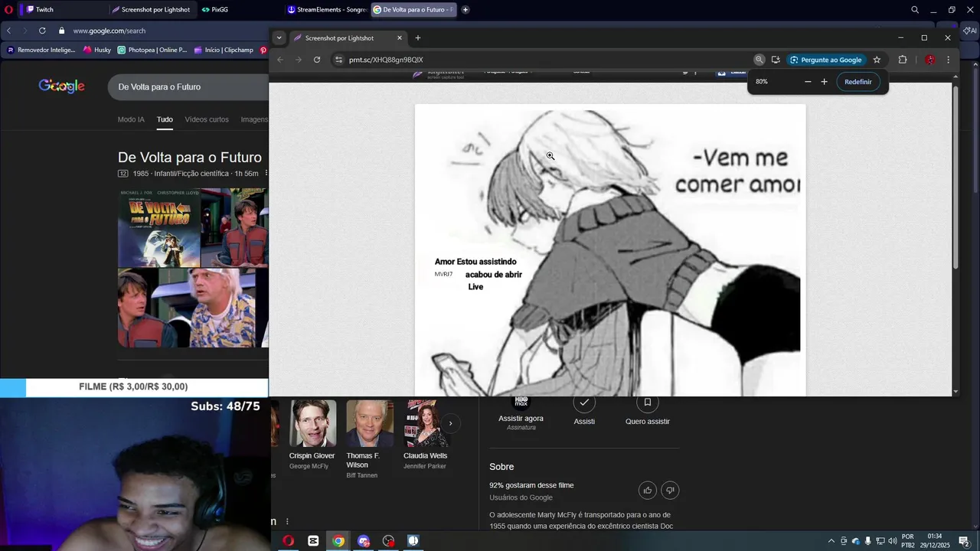
Task: Open the Chrome extensions puzzle icon
Action: pos(903,60)
